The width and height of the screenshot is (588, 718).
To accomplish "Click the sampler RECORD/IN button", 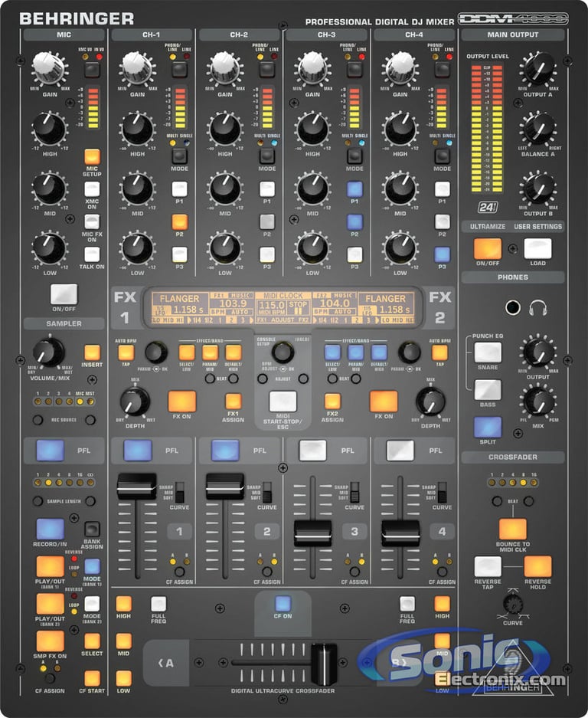I will pos(51,529).
